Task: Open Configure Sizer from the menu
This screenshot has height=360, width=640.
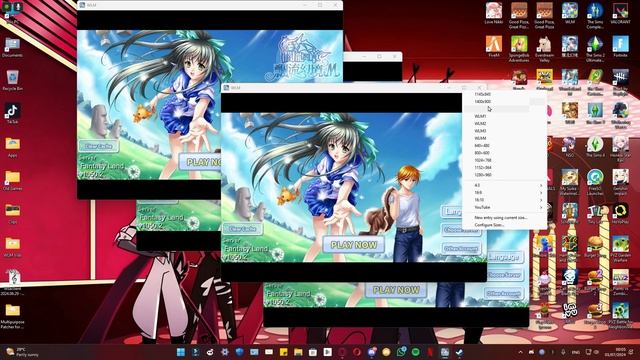Action: pos(504,225)
